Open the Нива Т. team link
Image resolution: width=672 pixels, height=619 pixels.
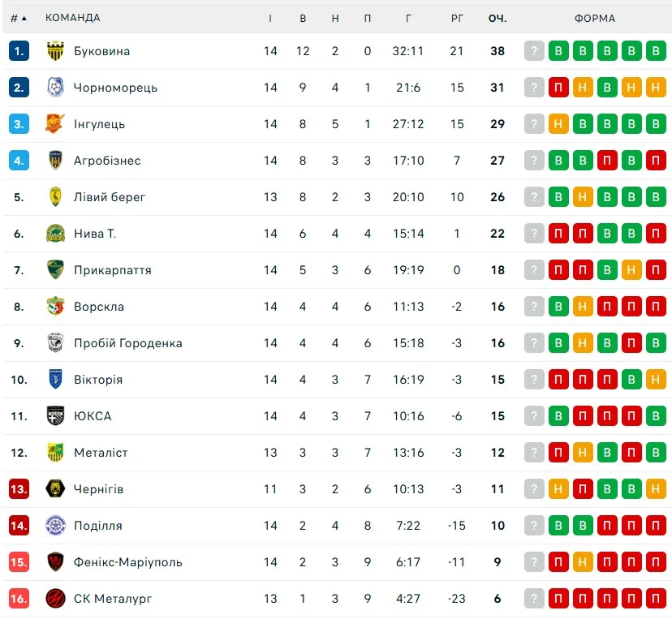(95, 234)
